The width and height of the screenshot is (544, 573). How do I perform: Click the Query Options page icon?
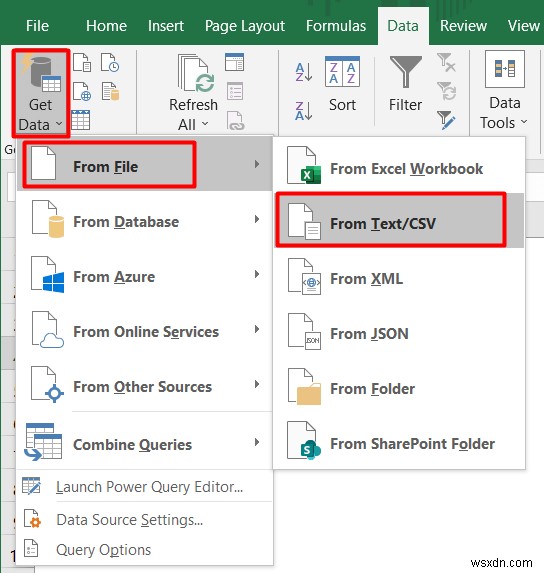tap(31, 548)
